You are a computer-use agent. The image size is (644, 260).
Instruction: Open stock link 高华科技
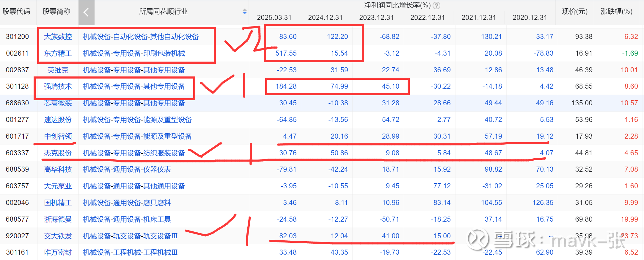[58, 169]
